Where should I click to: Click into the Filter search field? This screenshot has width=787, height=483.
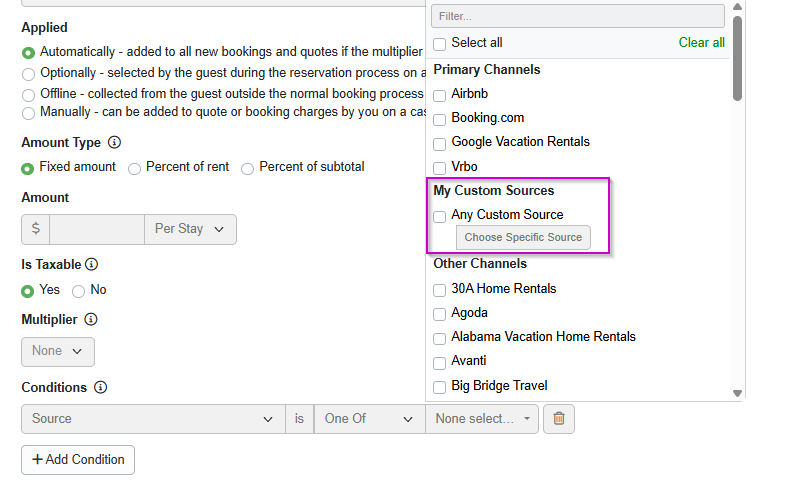click(x=578, y=16)
